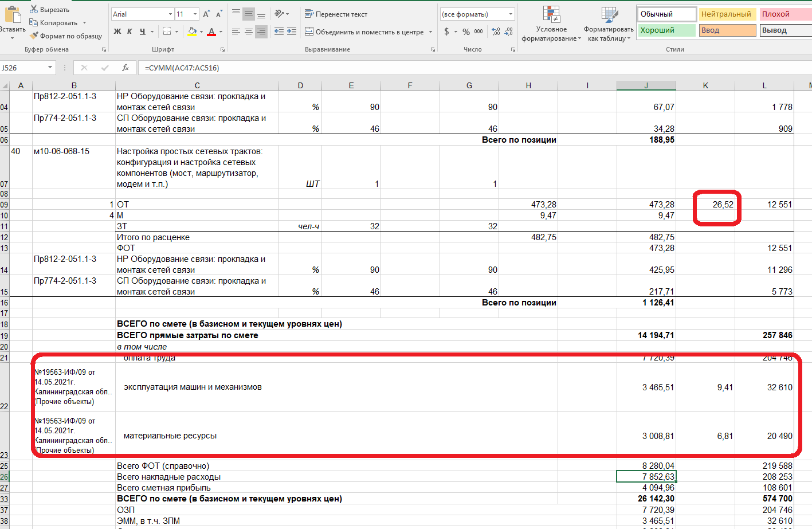Click cell "ВСЕГО прямые затраты по смете"

click(187, 335)
